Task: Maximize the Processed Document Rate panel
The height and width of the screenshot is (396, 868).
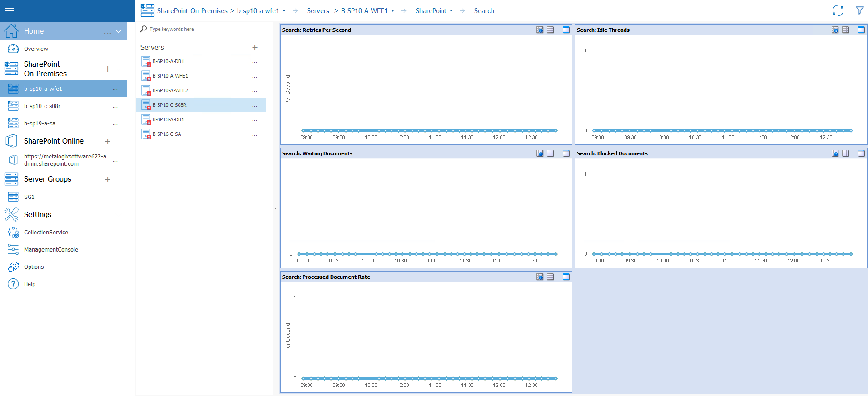Action: (x=566, y=277)
